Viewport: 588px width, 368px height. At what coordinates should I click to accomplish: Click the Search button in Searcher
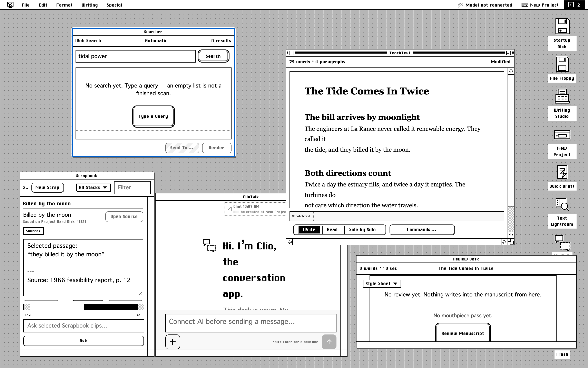pos(213,56)
